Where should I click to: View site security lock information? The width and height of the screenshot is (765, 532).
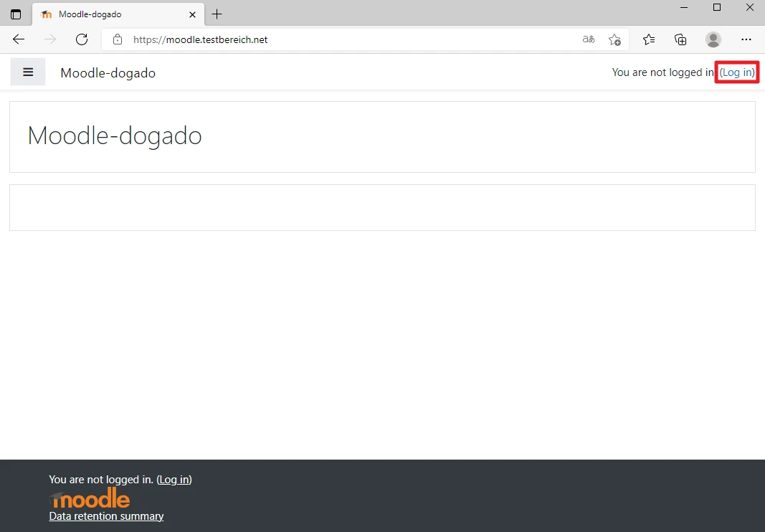click(x=118, y=39)
